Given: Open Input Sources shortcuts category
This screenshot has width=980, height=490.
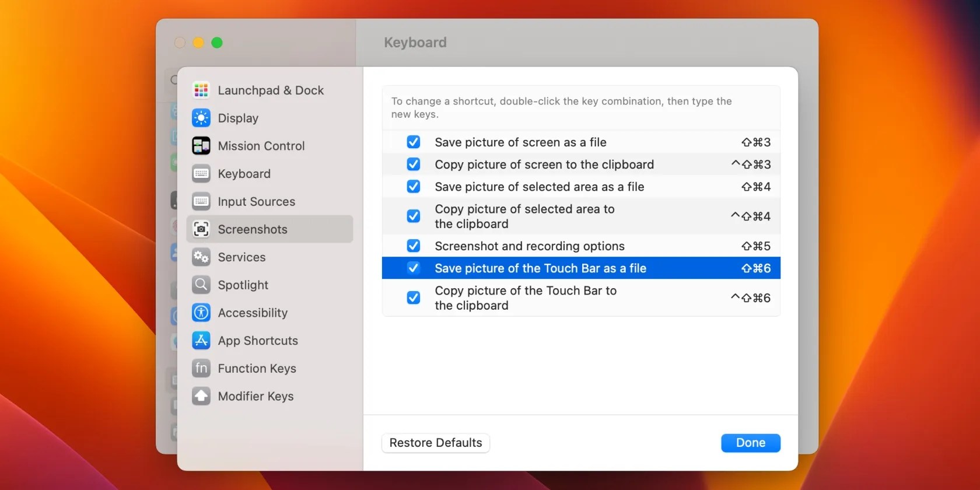Looking at the screenshot, I should tap(269, 201).
